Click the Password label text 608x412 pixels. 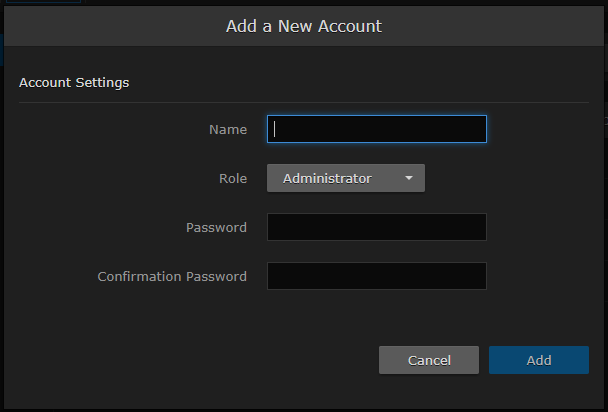(216, 227)
